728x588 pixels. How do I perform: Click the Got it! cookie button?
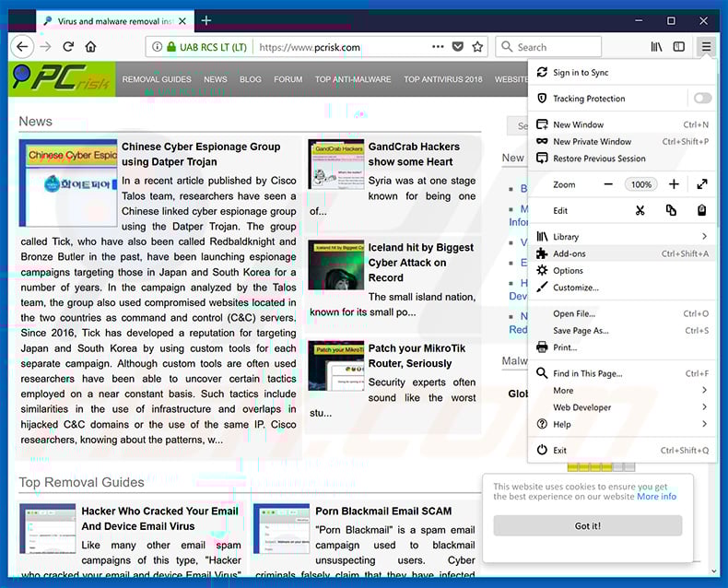588,525
